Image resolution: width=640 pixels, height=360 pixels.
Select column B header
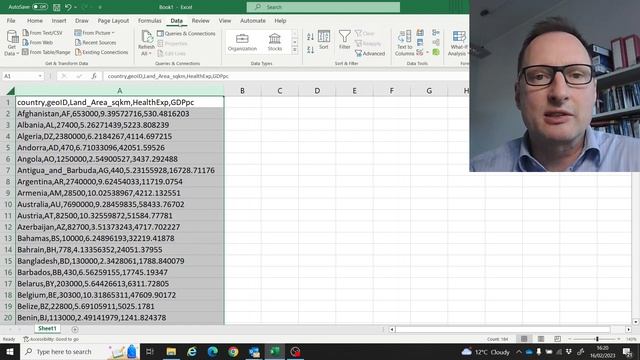(242, 91)
